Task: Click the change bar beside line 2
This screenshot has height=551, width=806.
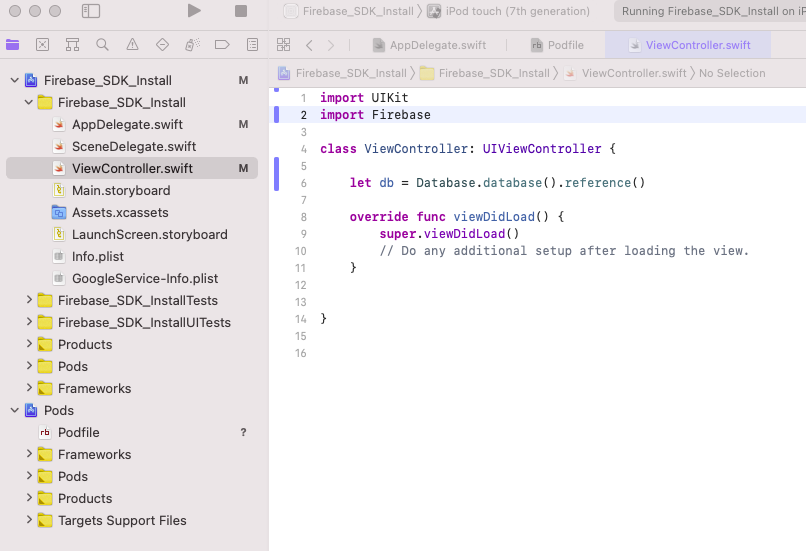Action: click(x=277, y=115)
